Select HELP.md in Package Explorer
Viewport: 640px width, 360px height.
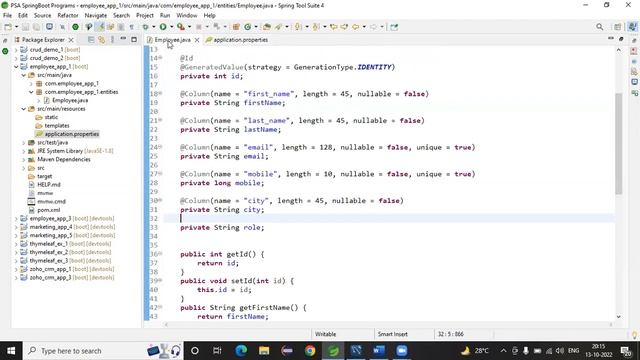[49, 185]
